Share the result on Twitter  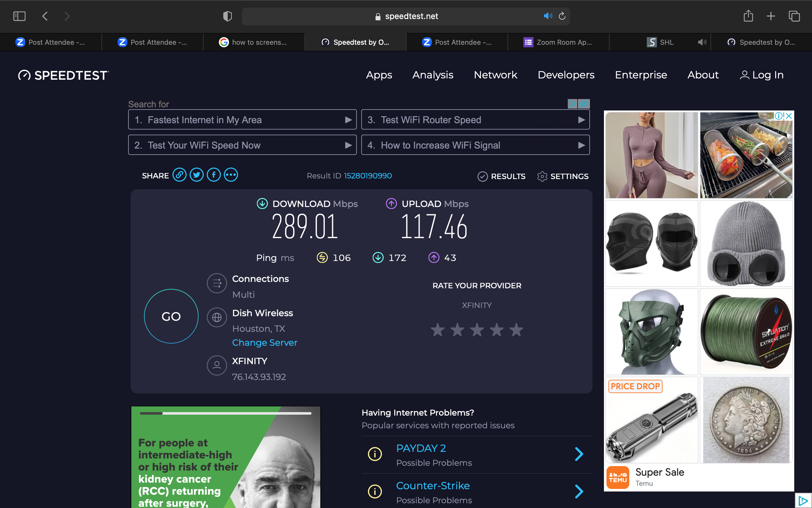(197, 175)
